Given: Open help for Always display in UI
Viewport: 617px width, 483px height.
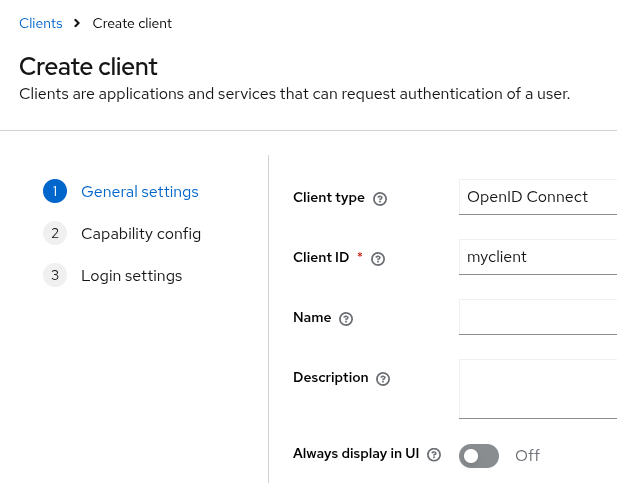Looking at the screenshot, I should 434,455.
